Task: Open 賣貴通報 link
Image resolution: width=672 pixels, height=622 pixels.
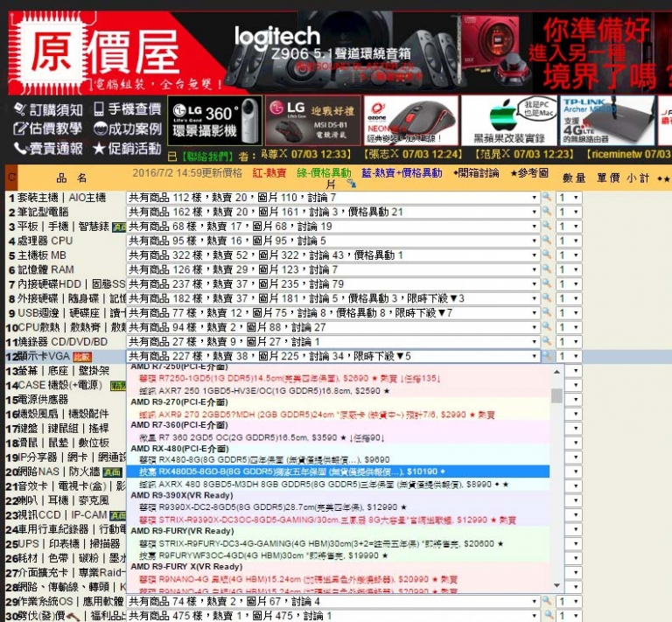Action: pyautogui.click(x=48, y=148)
